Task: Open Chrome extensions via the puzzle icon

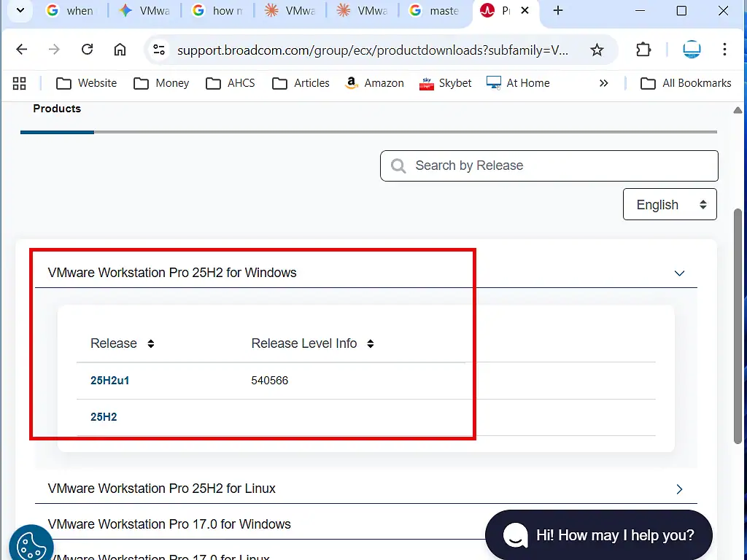Action: click(643, 49)
